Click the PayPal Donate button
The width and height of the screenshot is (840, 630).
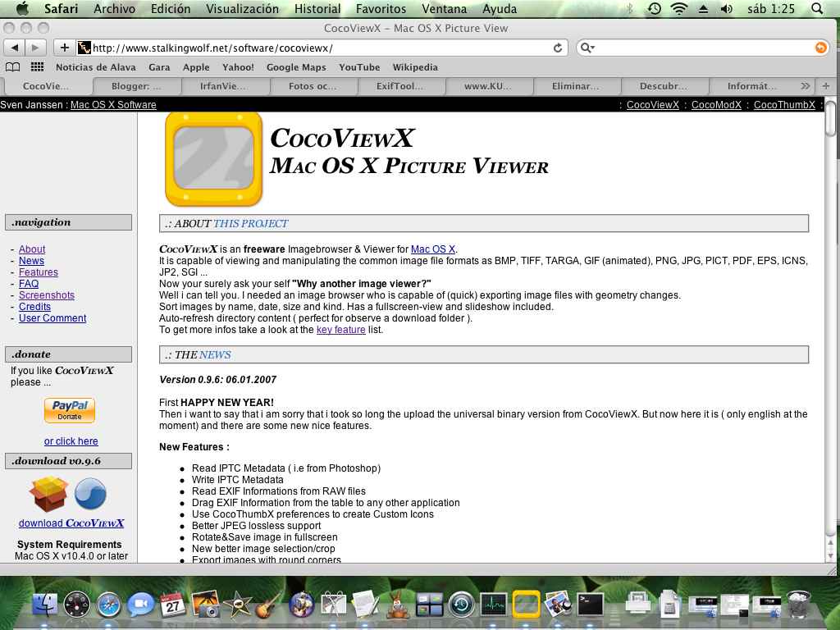point(70,410)
